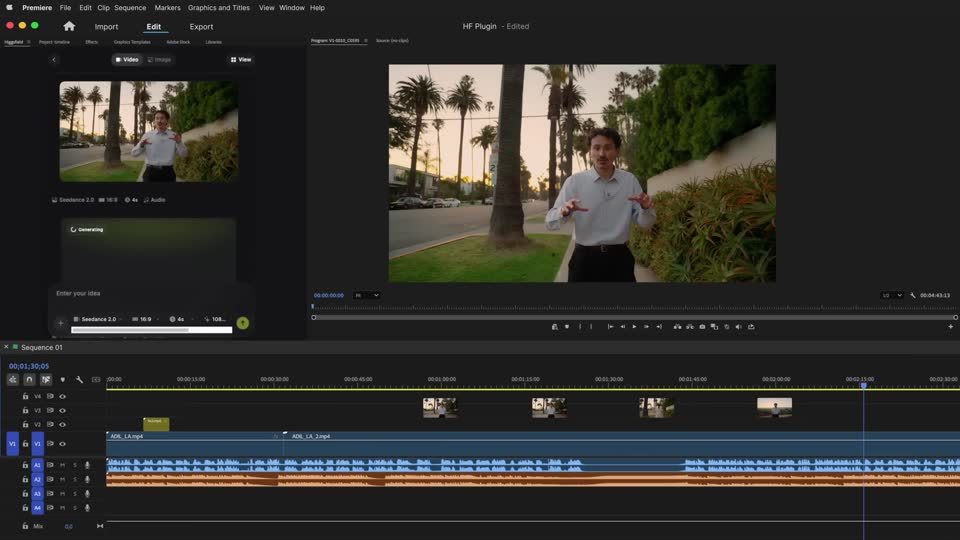Image resolution: width=960 pixels, height=540 pixels.
Task: Hide track V4 with its eye icon
Action: (x=62, y=396)
